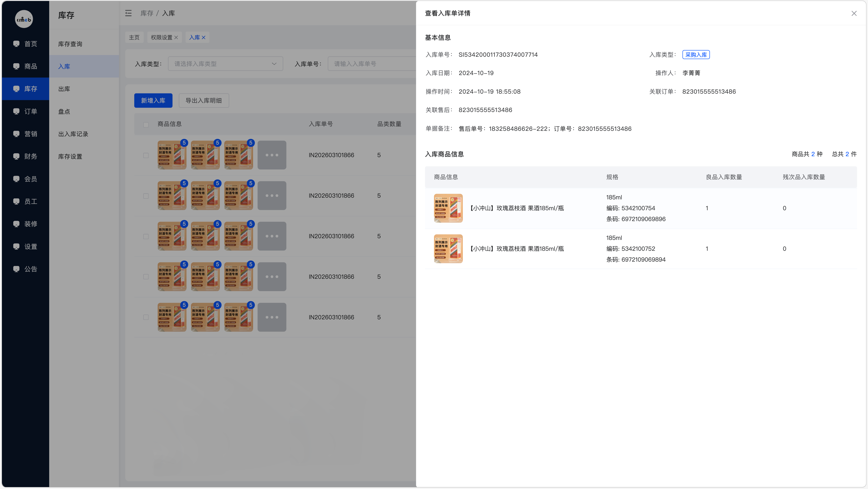
Task: Expand the 入库类型 dropdown
Action: coord(225,64)
